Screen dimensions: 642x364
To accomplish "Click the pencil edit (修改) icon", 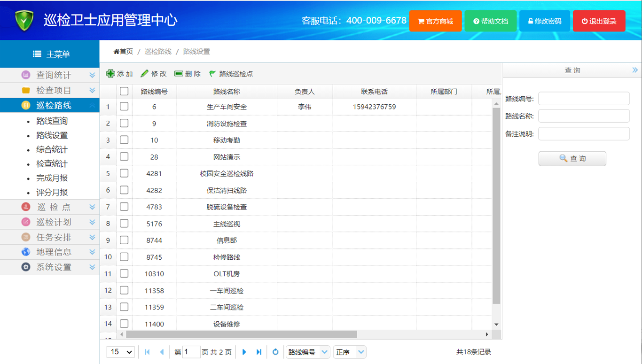I will point(145,74).
